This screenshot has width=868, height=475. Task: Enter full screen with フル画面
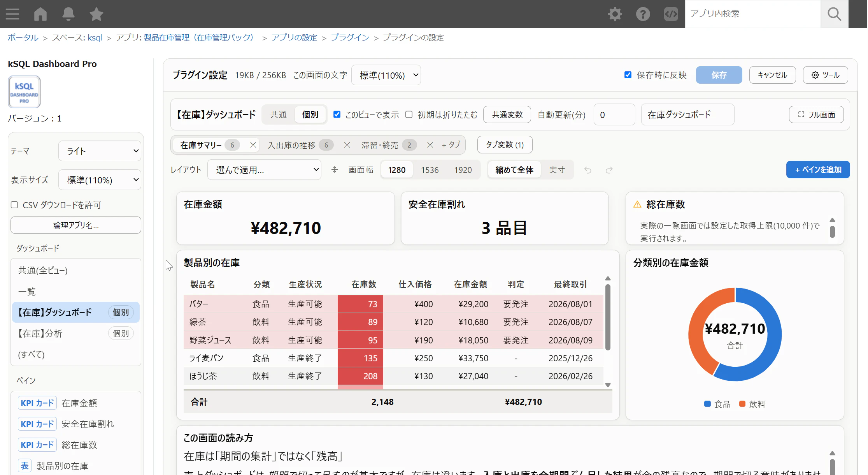tap(817, 114)
